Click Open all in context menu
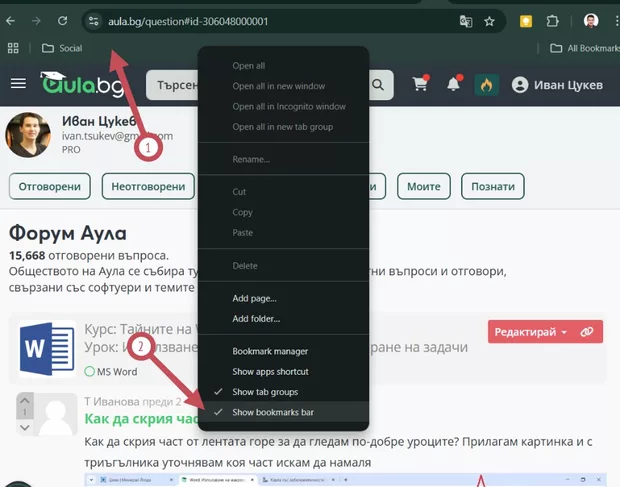Image resolution: width=620 pixels, height=487 pixels. coord(283,66)
